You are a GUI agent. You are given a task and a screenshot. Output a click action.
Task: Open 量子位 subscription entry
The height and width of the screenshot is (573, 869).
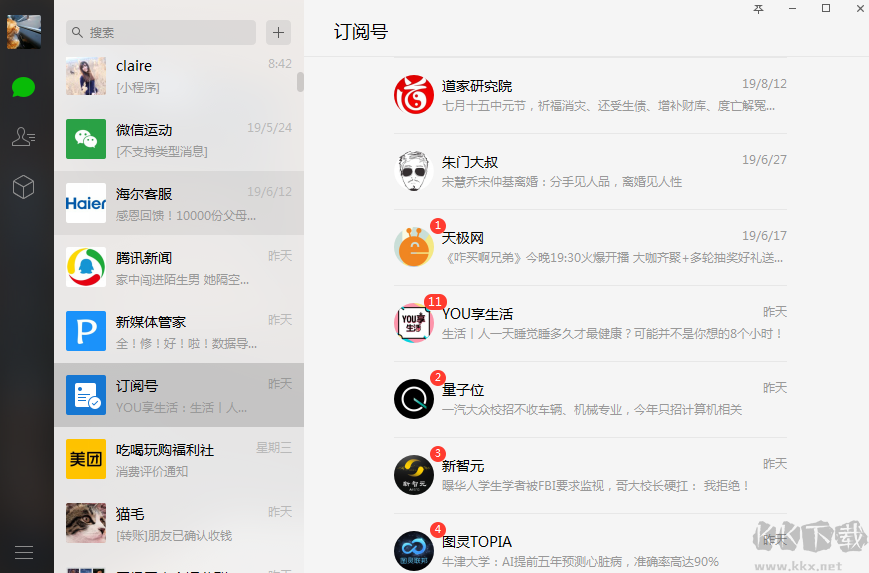tap(590, 399)
